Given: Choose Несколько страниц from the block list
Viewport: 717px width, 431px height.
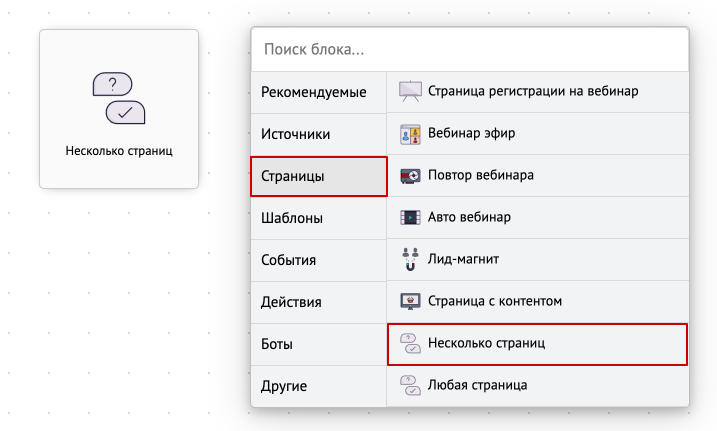Looking at the screenshot, I should [537, 344].
